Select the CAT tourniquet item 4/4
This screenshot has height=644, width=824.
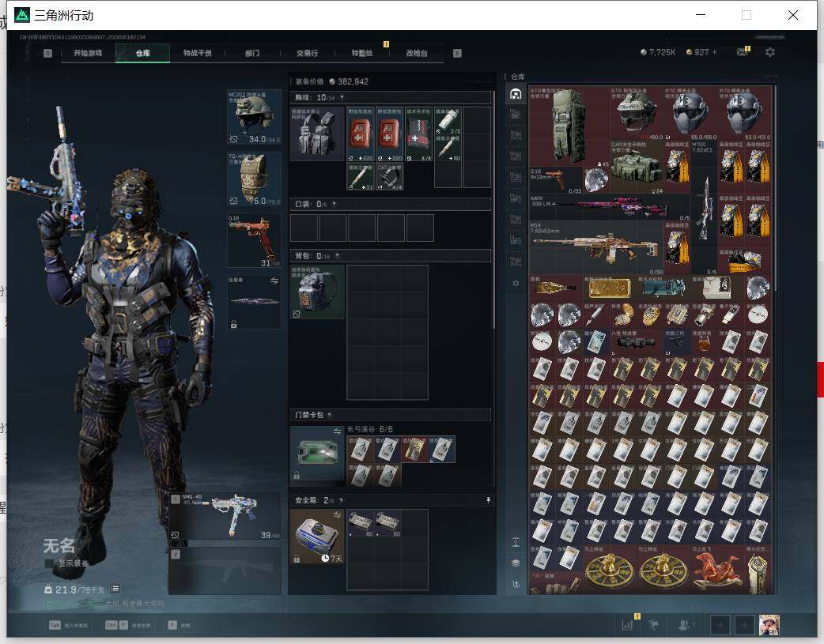click(x=389, y=176)
